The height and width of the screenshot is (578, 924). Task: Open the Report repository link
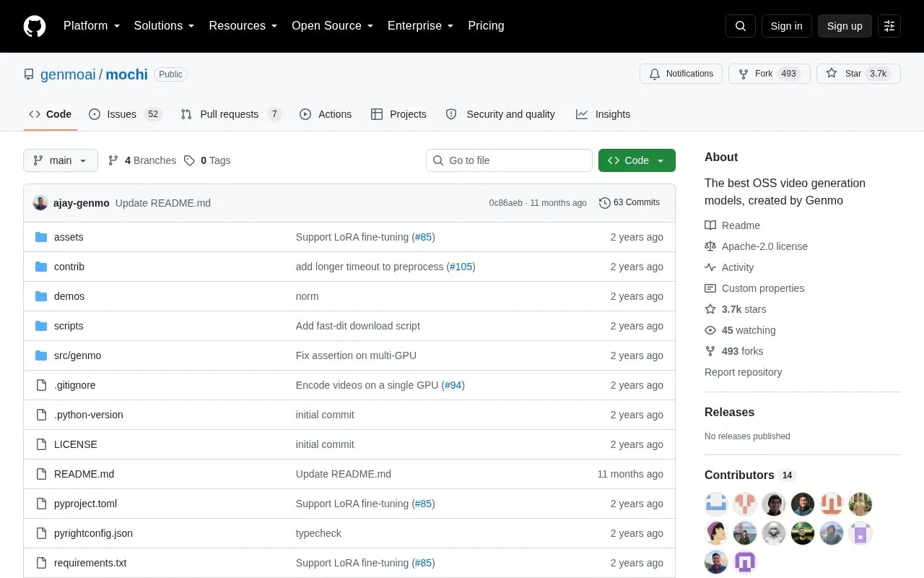click(744, 372)
